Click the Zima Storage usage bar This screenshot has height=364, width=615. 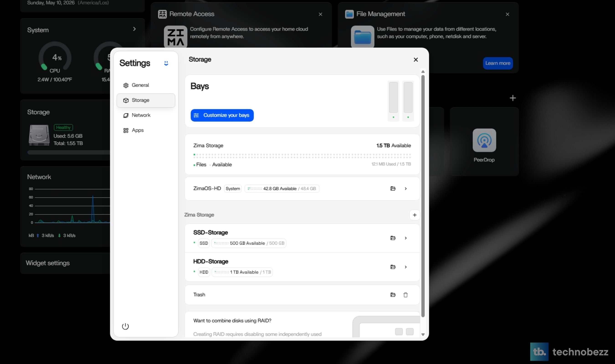coord(302,156)
